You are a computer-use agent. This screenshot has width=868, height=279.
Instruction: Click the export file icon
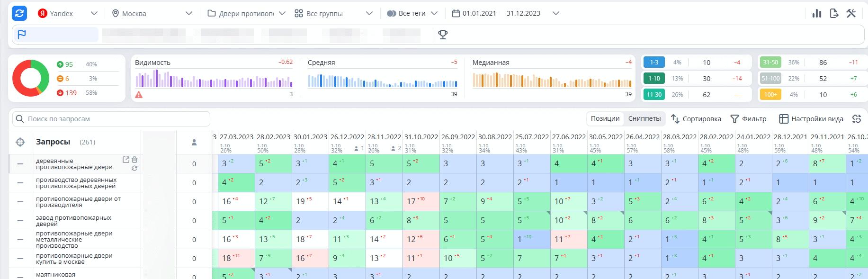(834, 13)
